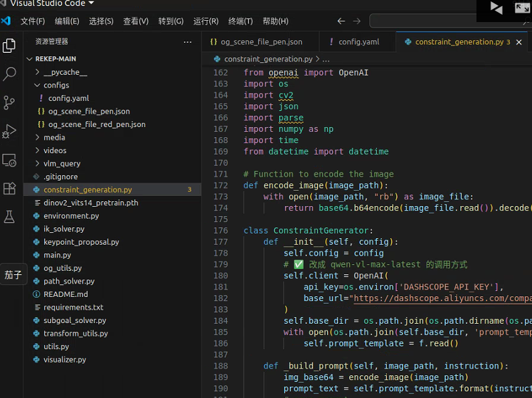Open og_scene_file_pen.json in explorer tree

tap(112, 111)
